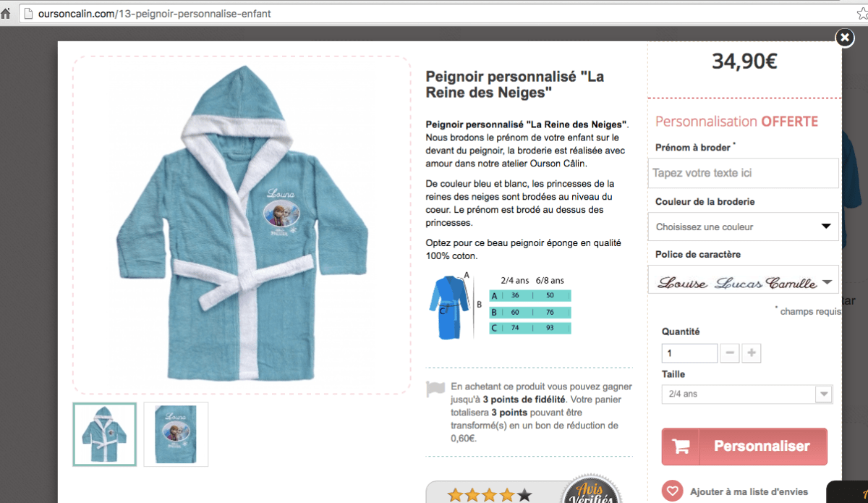Select the first full bathrobe thumbnail

coord(104,434)
